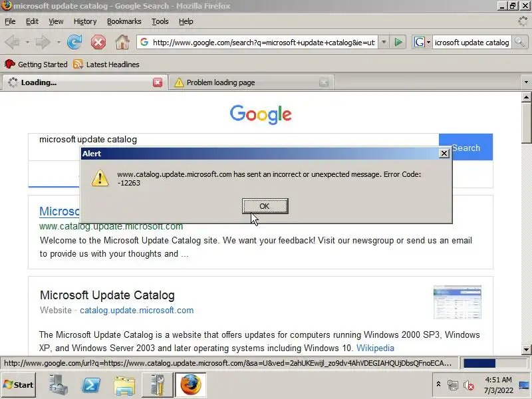Image resolution: width=532 pixels, height=399 pixels.
Task: Click the scrollbar down arrow
Action: (x=526, y=349)
